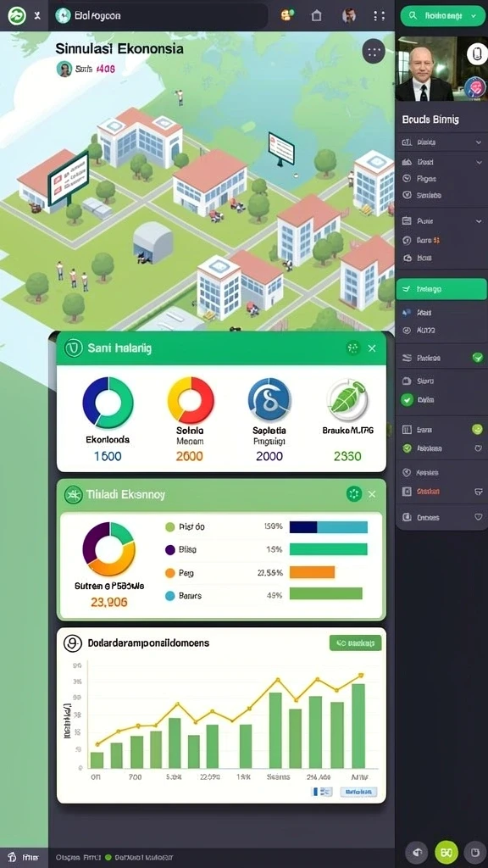Screen dimensions: 488x868
Task: Toggle green check on right of sidebar row
Action: (478, 359)
